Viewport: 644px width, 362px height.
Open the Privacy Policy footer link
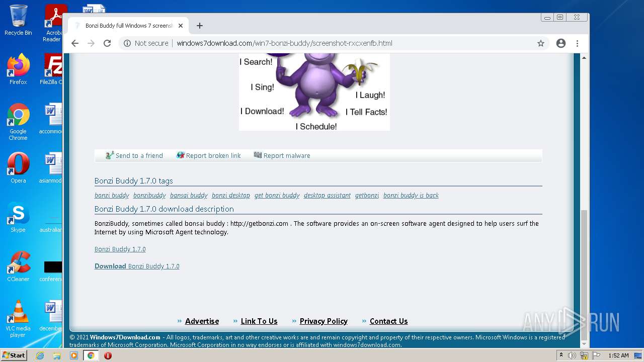324,321
